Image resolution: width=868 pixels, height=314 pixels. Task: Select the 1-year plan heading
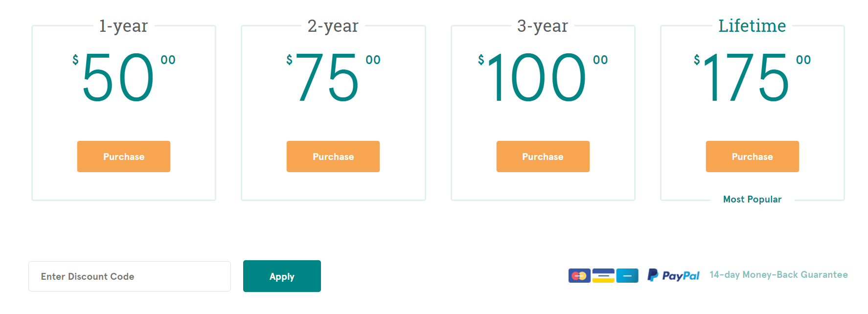[123, 26]
